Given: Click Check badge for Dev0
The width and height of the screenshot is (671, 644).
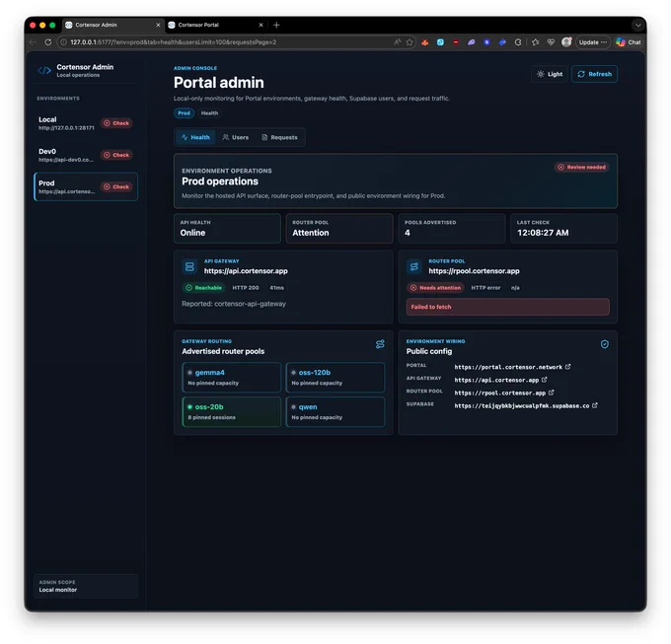Looking at the screenshot, I should pos(116,155).
